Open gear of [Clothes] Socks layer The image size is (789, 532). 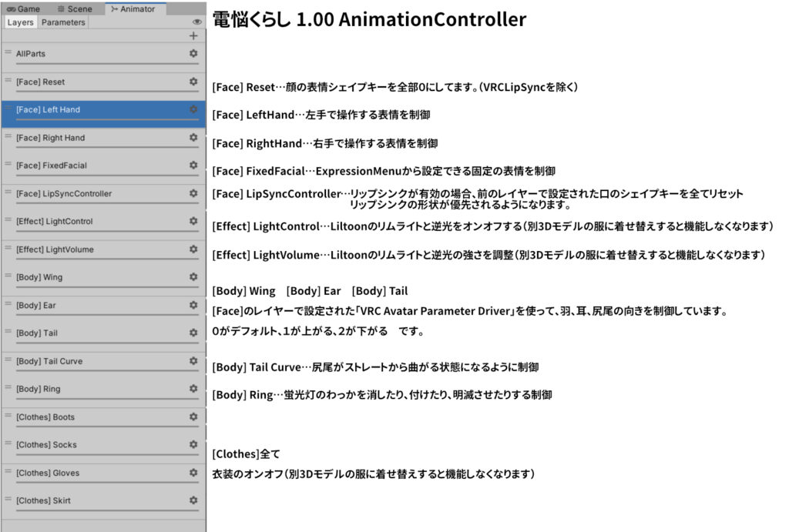[x=193, y=444]
